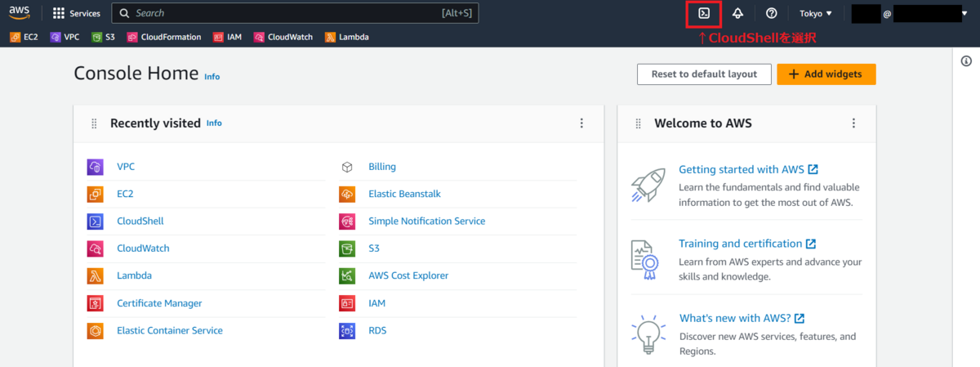980x367 pixels.
Task: Open the notifications bell icon
Action: (737, 14)
